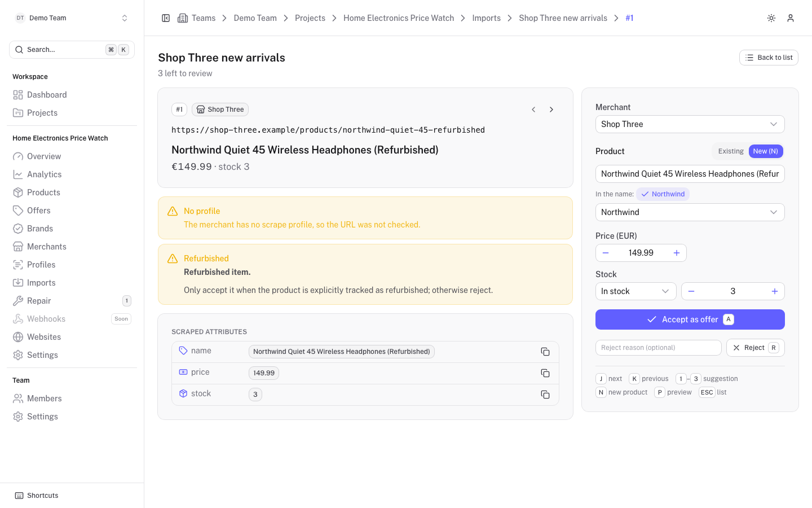Go to next import item arrow
The width and height of the screenshot is (812, 508).
click(x=551, y=110)
